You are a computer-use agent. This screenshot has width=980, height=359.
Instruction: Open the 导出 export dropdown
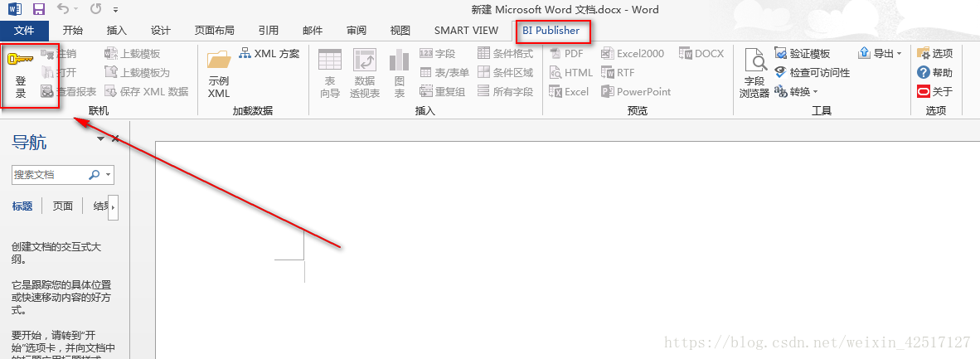click(x=880, y=54)
